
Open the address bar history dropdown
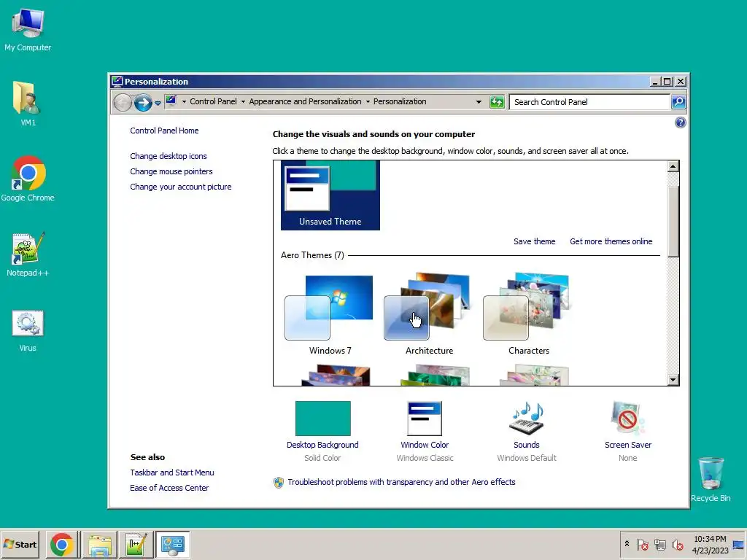[x=479, y=102]
